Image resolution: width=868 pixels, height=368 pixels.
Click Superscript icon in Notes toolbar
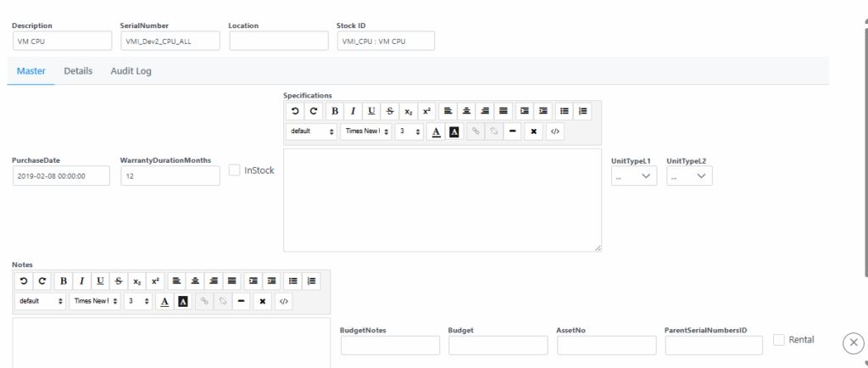click(x=155, y=281)
